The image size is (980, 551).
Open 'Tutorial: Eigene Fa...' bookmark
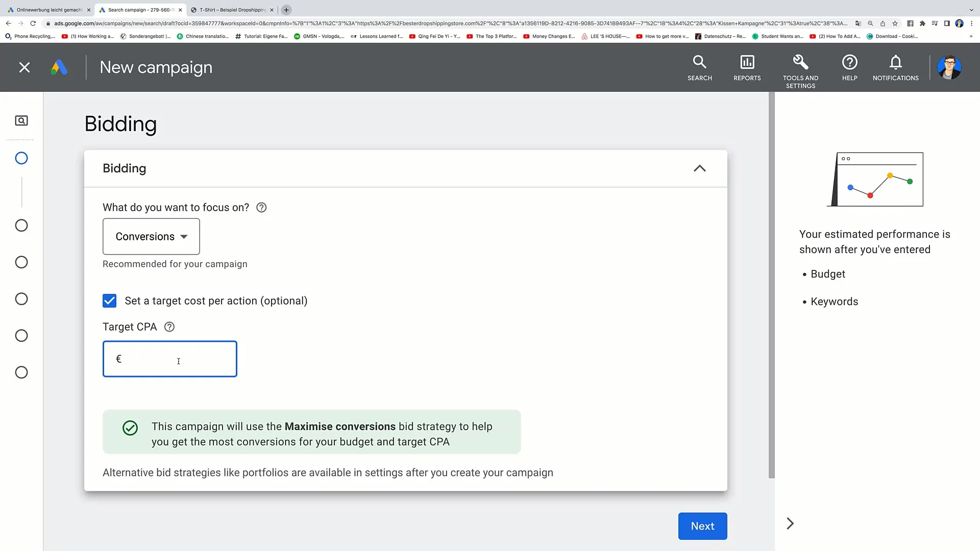[x=261, y=36]
